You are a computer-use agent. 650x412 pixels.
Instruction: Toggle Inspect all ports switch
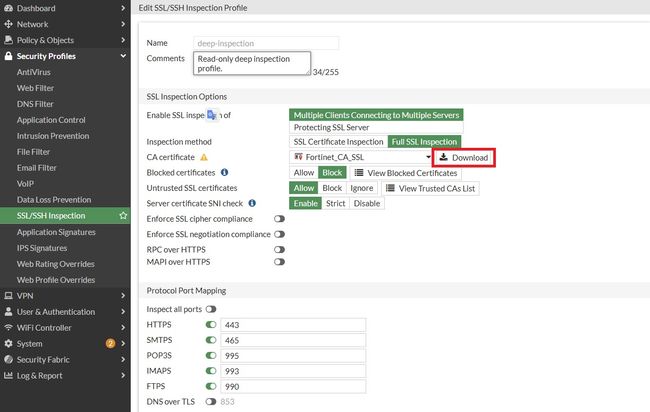point(211,309)
